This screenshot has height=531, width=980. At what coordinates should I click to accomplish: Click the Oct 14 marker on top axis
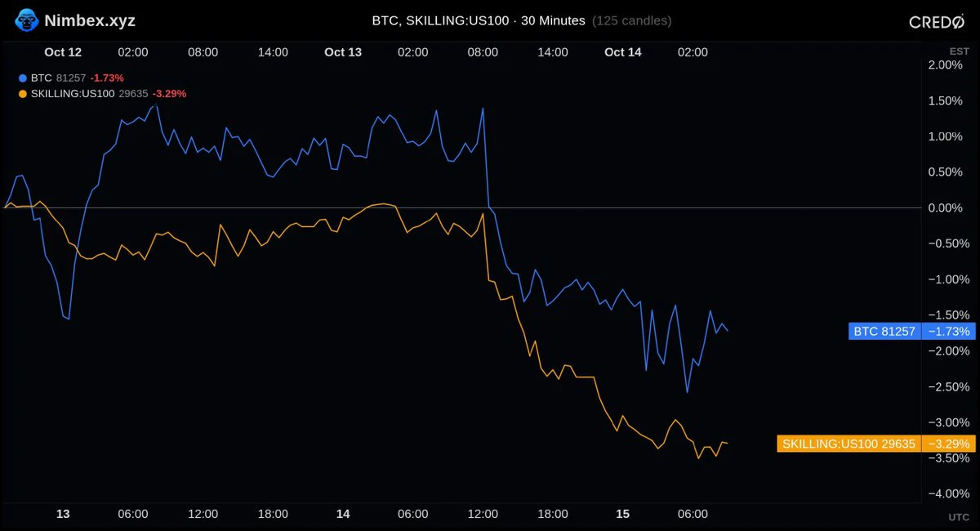point(623,52)
